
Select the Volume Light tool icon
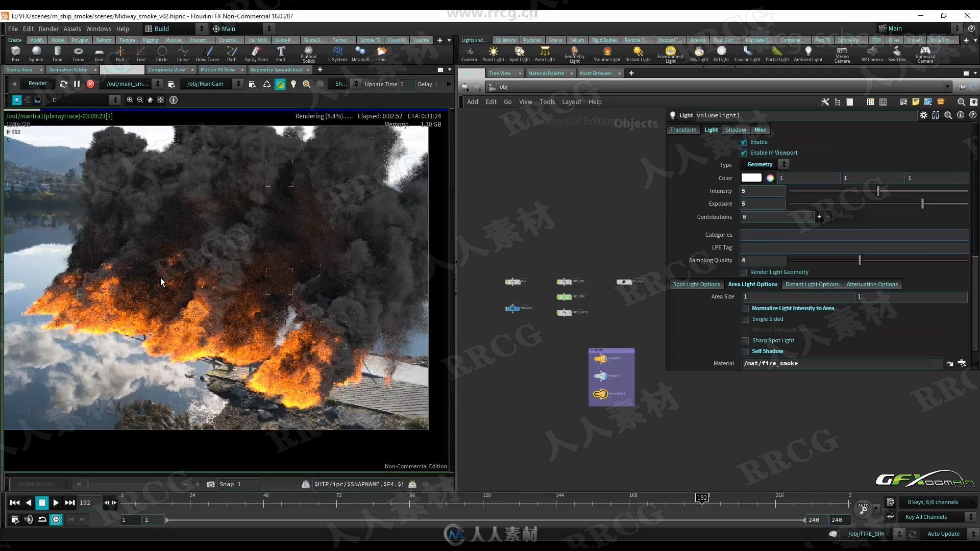point(606,53)
